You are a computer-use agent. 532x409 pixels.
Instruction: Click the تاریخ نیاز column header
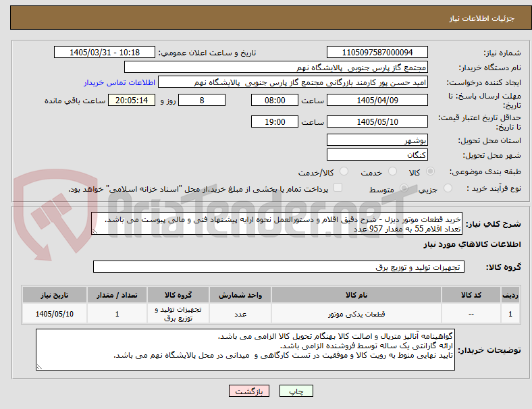click(x=54, y=295)
